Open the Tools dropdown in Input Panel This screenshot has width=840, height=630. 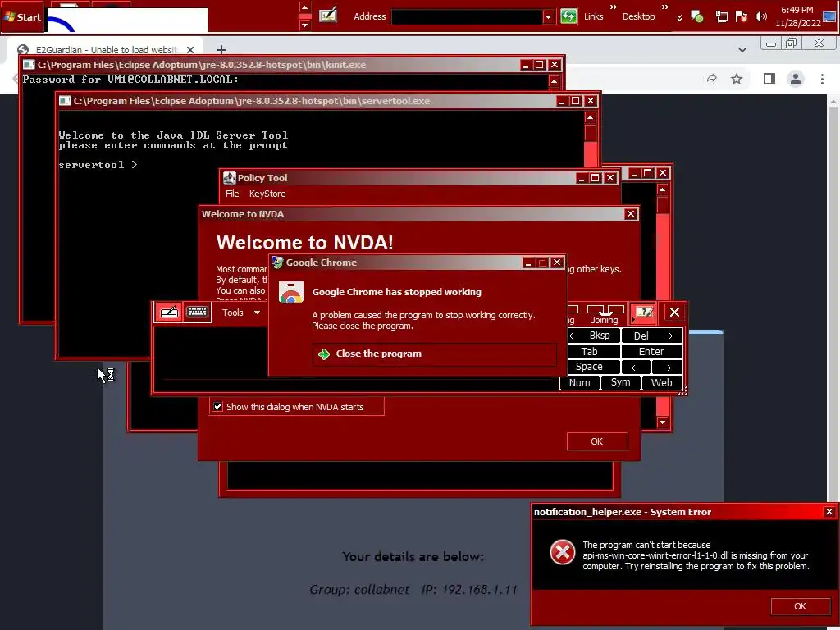point(241,313)
